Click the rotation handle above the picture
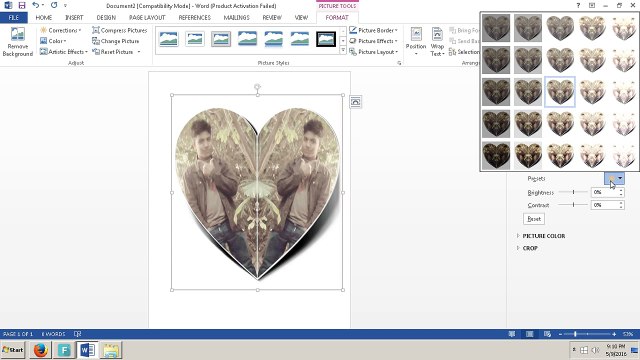Screen dimensions: 640x360 257,87
